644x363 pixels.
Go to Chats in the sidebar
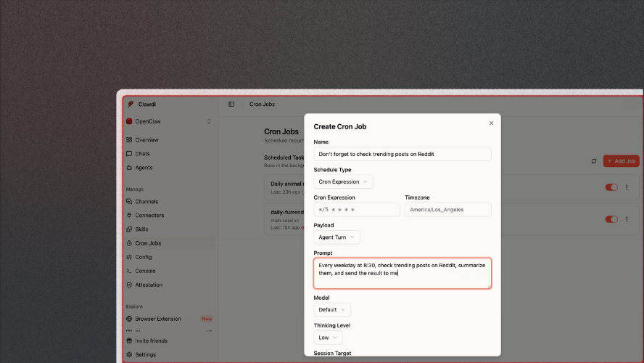tap(169, 154)
